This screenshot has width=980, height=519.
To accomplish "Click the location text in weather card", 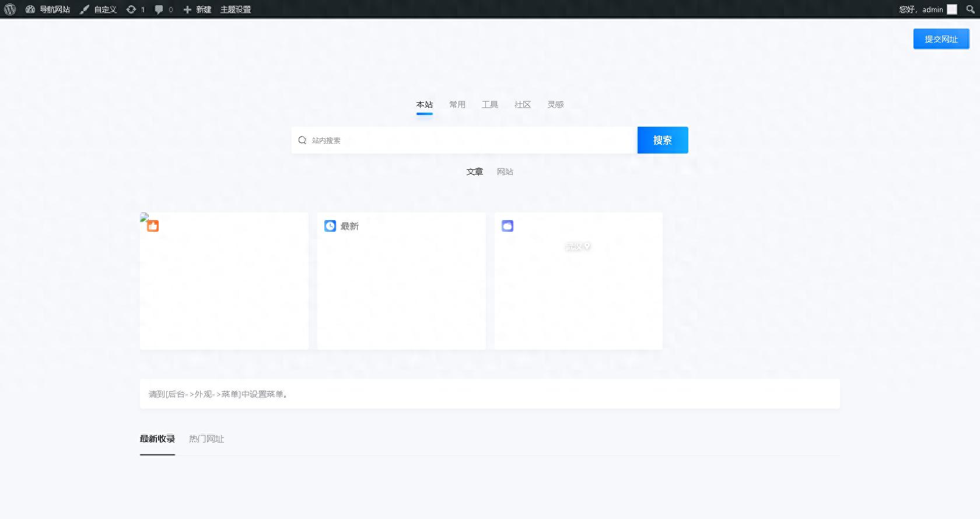I will pos(577,246).
